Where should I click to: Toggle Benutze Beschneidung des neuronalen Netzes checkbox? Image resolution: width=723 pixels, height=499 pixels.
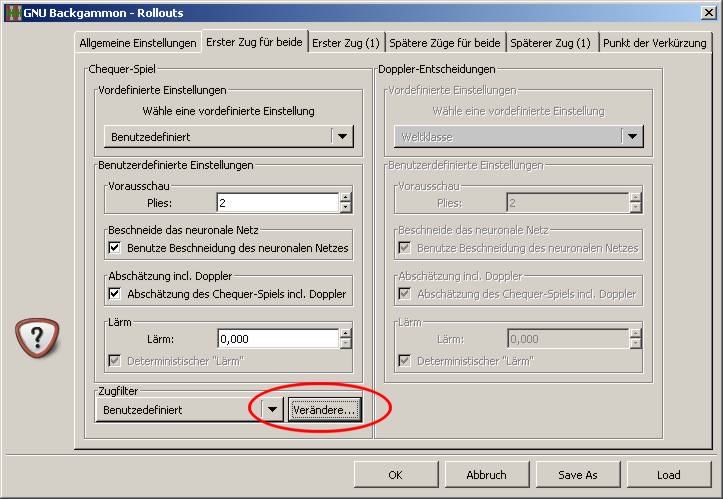pos(114,248)
